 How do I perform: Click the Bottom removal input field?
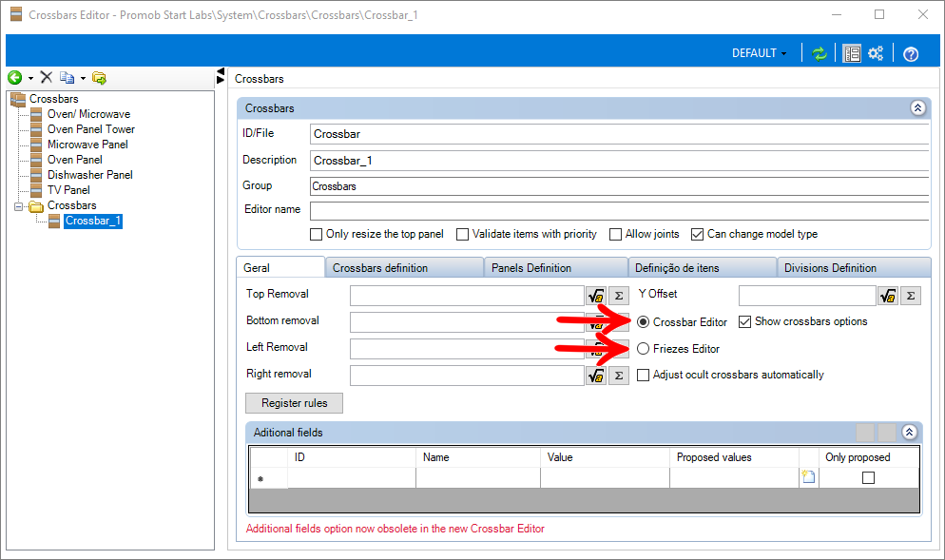(x=467, y=322)
